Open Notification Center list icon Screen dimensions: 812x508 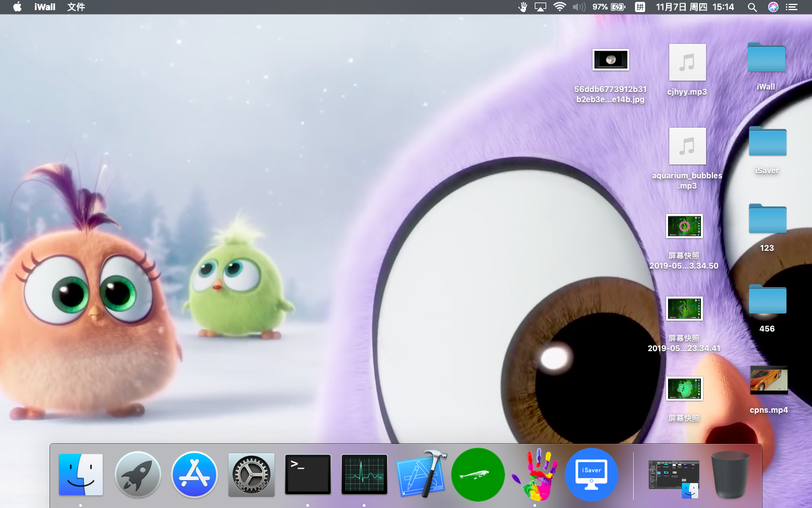tap(791, 7)
